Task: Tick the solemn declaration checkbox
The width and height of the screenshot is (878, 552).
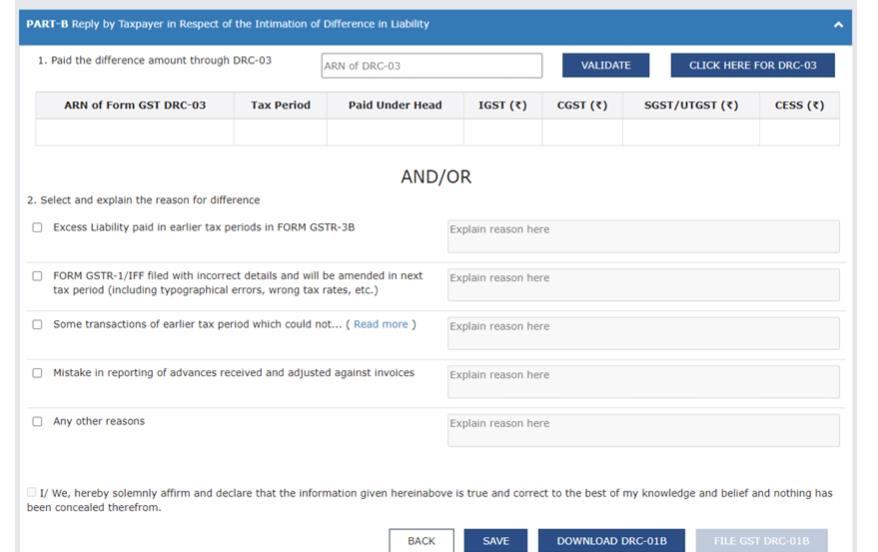Action: [x=32, y=493]
